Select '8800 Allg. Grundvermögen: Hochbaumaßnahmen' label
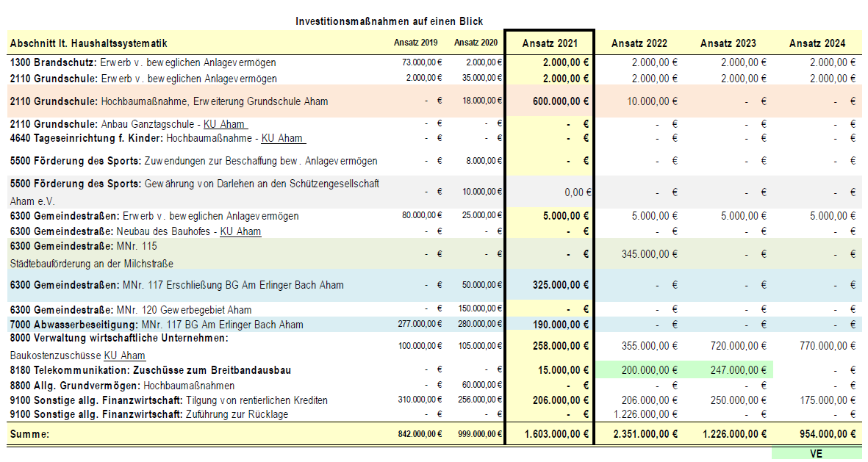The image size is (868, 462). click(122, 386)
